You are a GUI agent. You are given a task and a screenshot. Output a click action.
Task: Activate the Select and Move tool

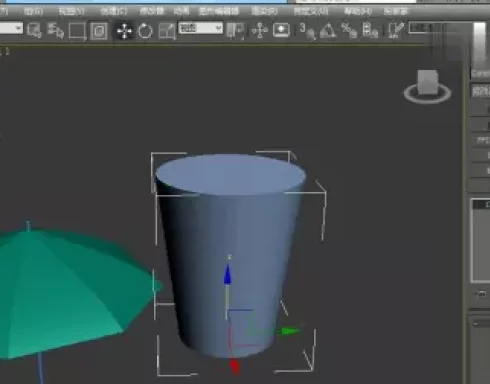pyautogui.click(x=124, y=31)
